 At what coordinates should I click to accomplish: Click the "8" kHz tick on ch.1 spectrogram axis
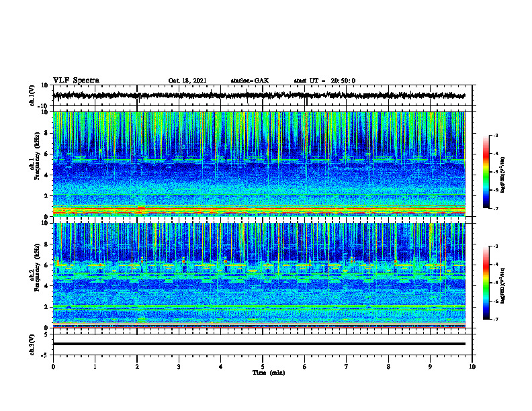click(x=46, y=133)
